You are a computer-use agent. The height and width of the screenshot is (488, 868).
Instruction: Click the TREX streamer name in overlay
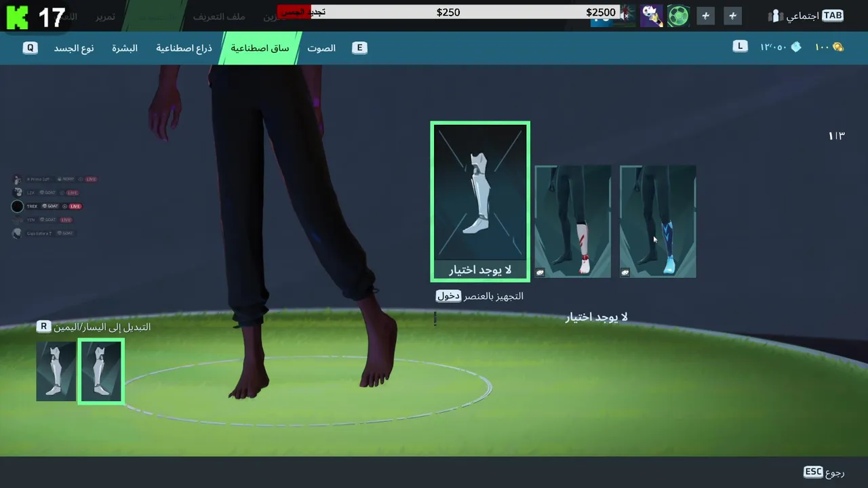(x=32, y=206)
